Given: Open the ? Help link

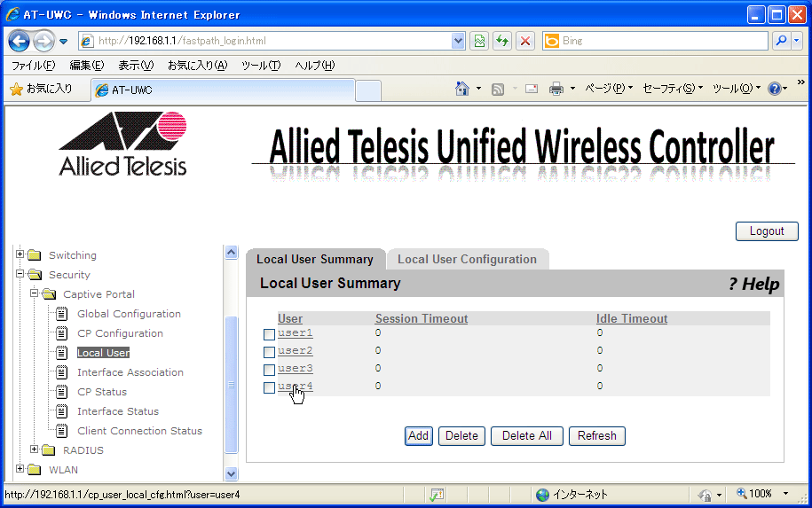Looking at the screenshot, I should pyautogui.click(x=753, y=284).
